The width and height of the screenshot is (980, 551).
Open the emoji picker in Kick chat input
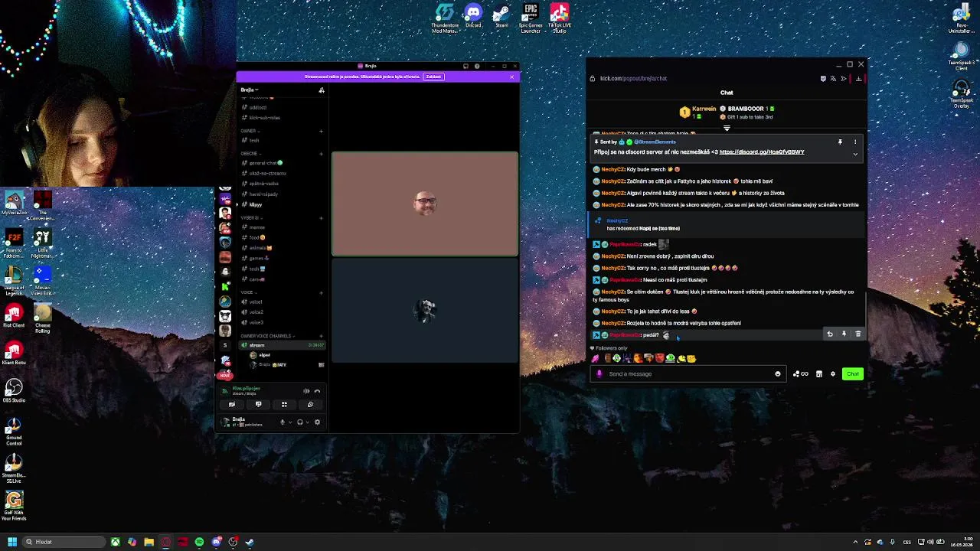778,373
